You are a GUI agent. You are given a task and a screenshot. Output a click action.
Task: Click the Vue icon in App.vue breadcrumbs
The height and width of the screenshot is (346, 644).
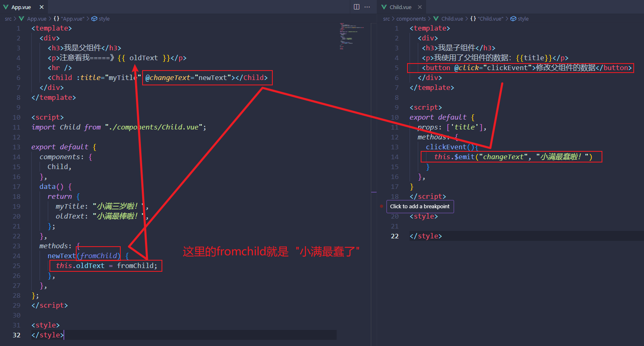[x=22, y=19]
